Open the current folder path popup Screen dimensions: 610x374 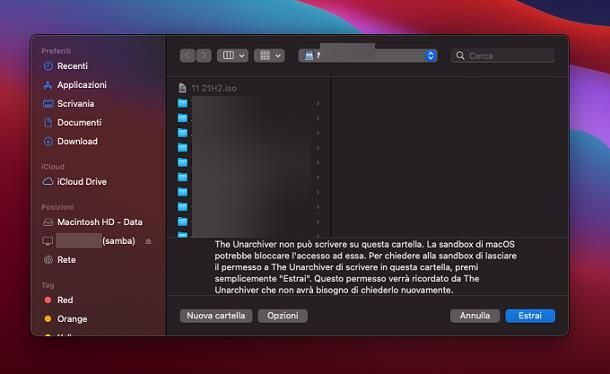click(368, 56)
